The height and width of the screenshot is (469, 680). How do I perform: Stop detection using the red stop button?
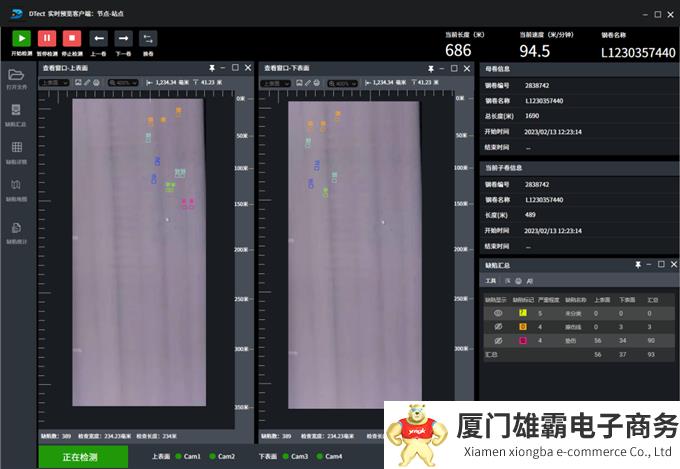point(72,38)
